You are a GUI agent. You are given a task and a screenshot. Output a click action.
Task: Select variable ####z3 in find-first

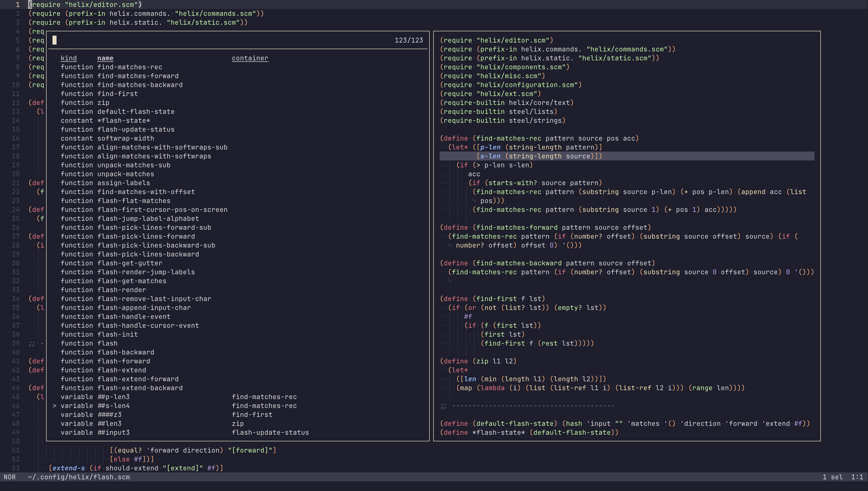point(109,414)
